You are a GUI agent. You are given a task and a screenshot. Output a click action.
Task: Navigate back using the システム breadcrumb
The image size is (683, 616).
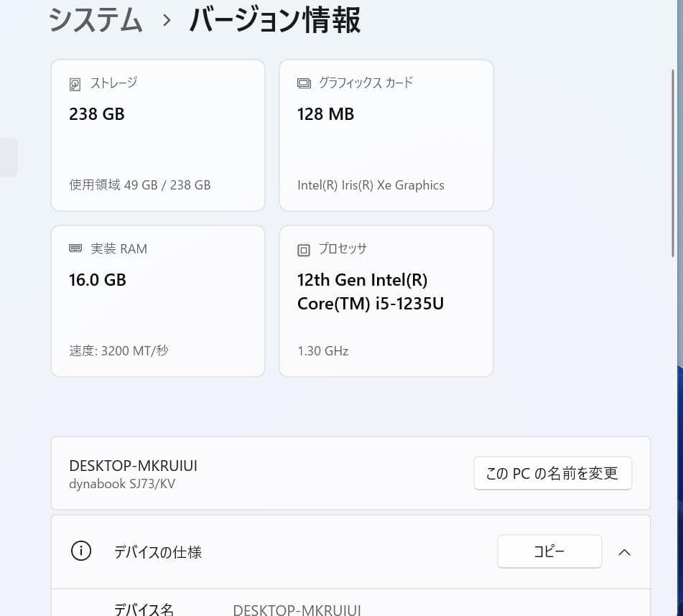(x=95, y=20)
